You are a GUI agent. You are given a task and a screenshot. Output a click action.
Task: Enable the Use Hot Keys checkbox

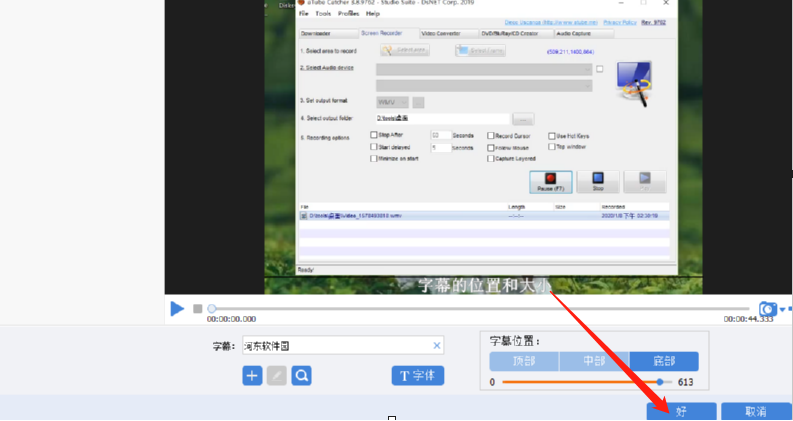(x=552, y=136)
